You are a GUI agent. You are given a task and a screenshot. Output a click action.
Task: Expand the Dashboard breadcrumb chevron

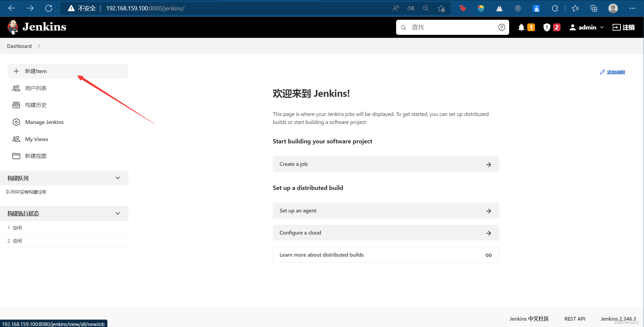pyautogui.click(x=39, y=46)
